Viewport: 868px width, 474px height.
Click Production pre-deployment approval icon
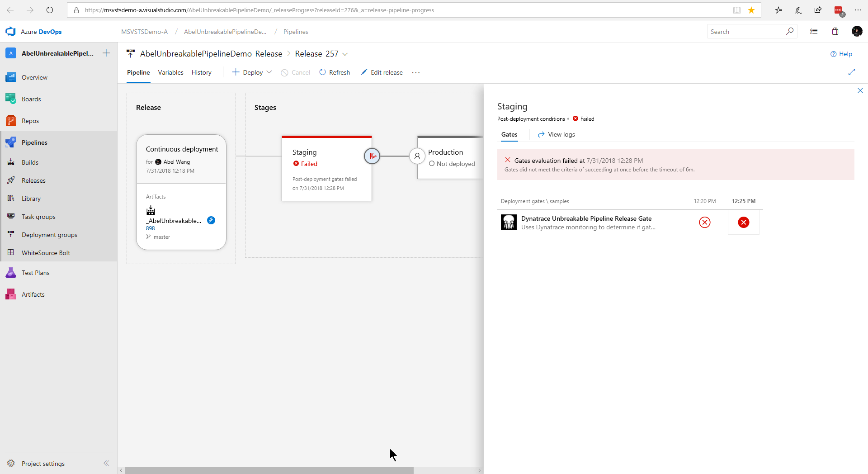tap(417, 156)
